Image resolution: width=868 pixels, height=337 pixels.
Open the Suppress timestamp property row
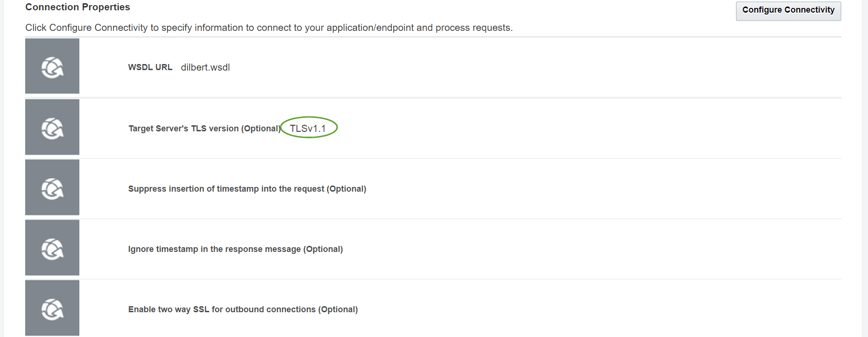tap(433, 188)
